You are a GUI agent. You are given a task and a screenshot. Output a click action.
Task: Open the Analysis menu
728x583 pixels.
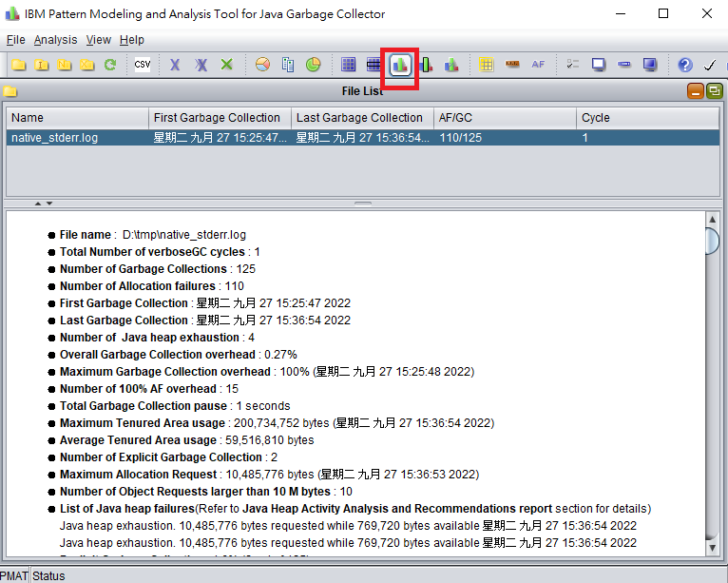55,40
